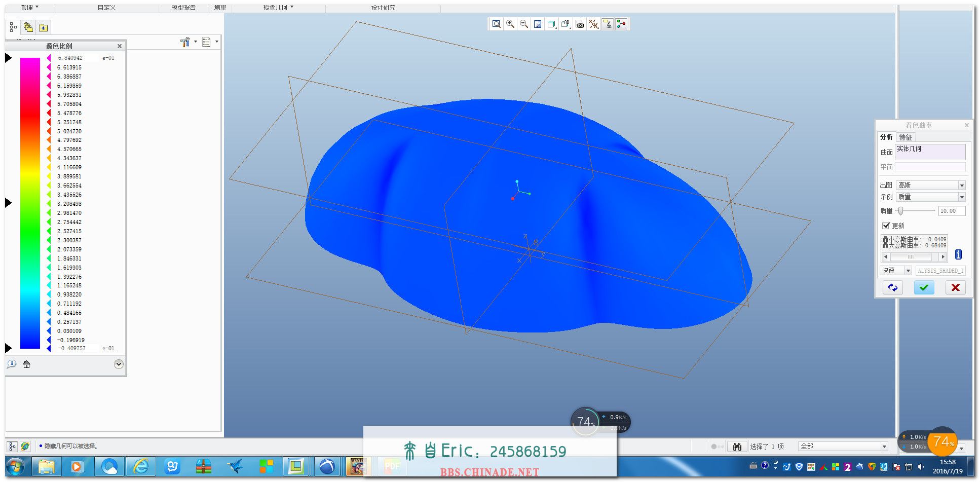
Task: Click the 5.024720 scale value
Action: click(x=69, y=131)
